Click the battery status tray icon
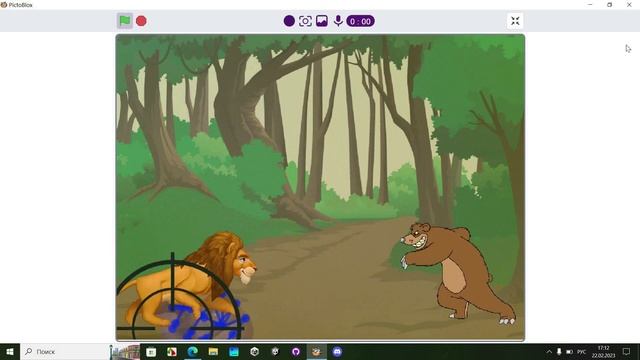Image resolution: width=640 pixels, height=360 pixels. (569, 351)
